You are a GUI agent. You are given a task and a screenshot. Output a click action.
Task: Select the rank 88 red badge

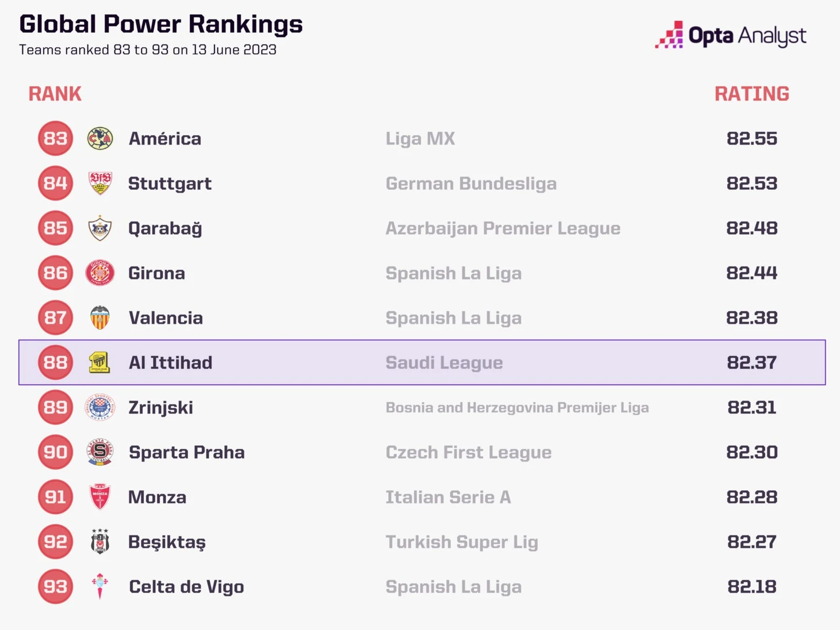click(x=55, y=362)
